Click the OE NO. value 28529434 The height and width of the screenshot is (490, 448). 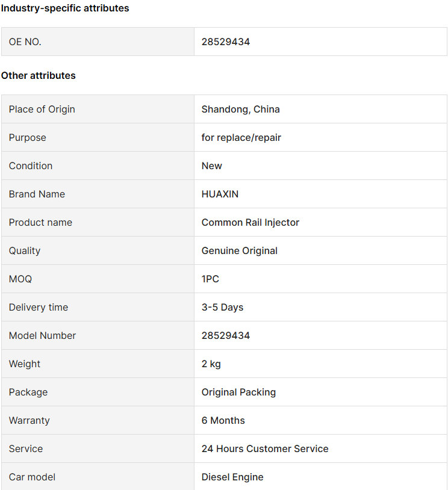[225, 42]
